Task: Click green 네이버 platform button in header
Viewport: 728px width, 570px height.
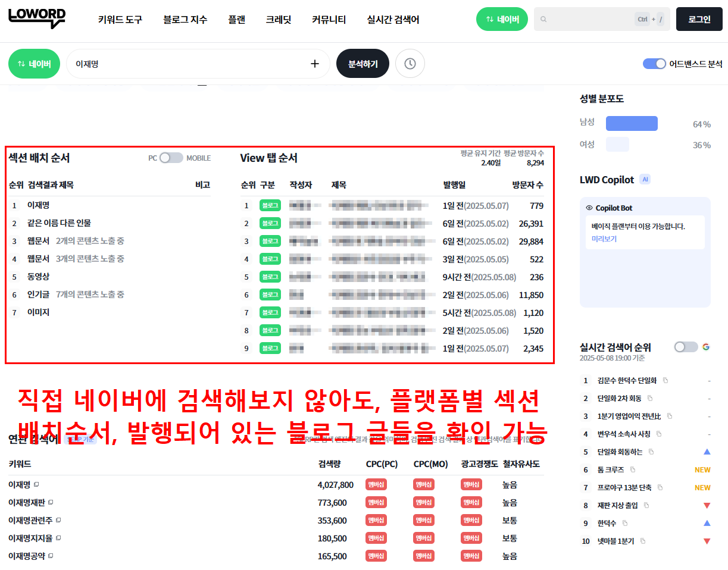Action: 502,19
